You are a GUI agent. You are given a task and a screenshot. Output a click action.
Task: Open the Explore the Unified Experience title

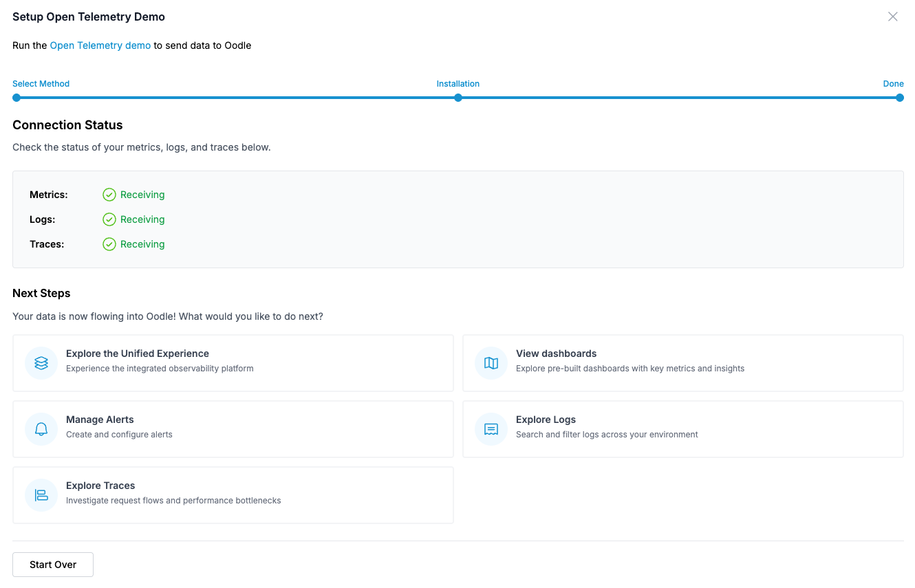coord(138,353)
